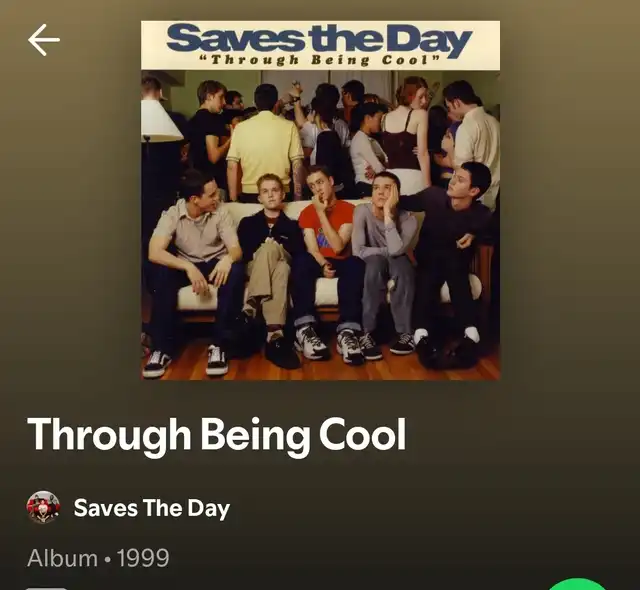
Task: Click the large white album heading
Action: pos(217,436)
